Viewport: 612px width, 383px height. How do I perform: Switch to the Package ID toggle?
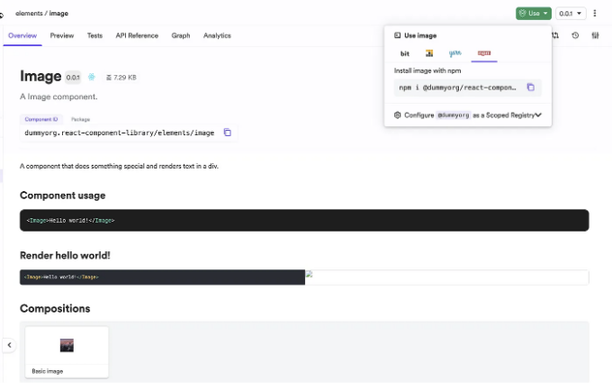80,119
